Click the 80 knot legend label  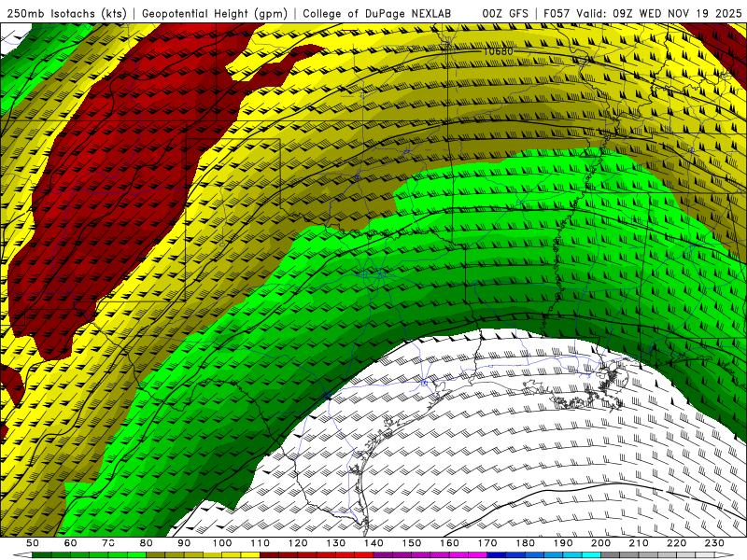click(146, 543)
